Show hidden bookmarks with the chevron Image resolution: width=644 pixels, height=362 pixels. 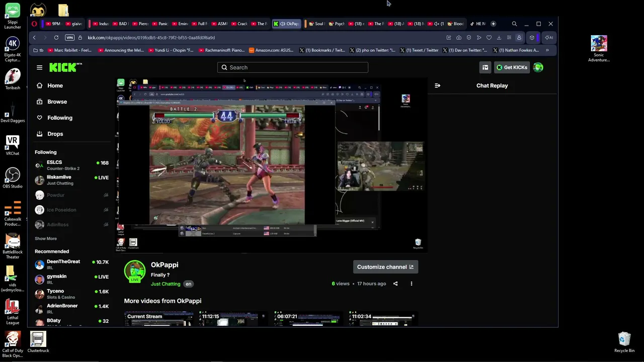pos(547,50)
